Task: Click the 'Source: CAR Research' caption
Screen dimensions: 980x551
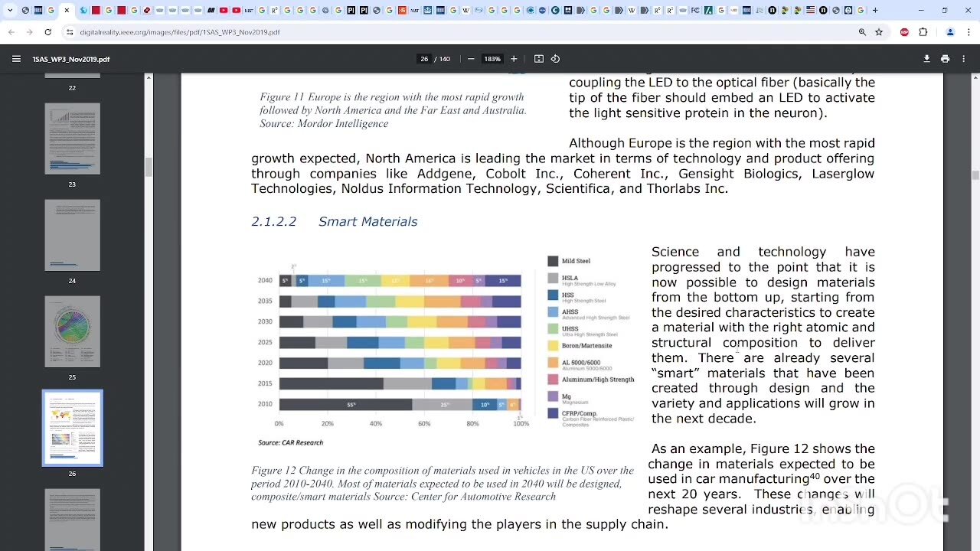Action: [x=290, y=442]
